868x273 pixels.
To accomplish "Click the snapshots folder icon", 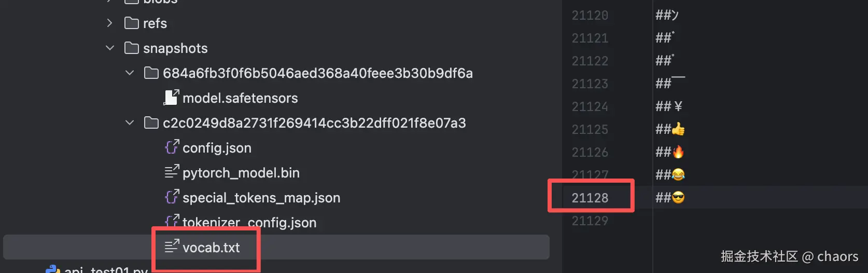I will [x=132, y=48].
